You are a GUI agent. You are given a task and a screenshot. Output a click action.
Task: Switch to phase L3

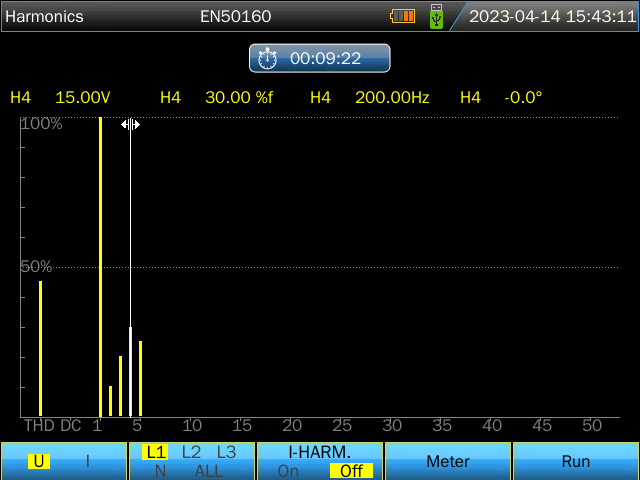point(226,452)
